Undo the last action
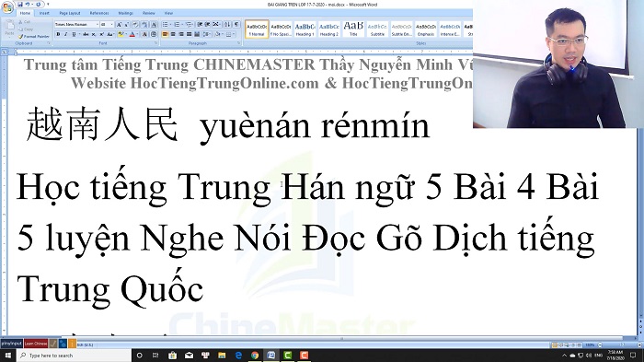 (28, 4)
